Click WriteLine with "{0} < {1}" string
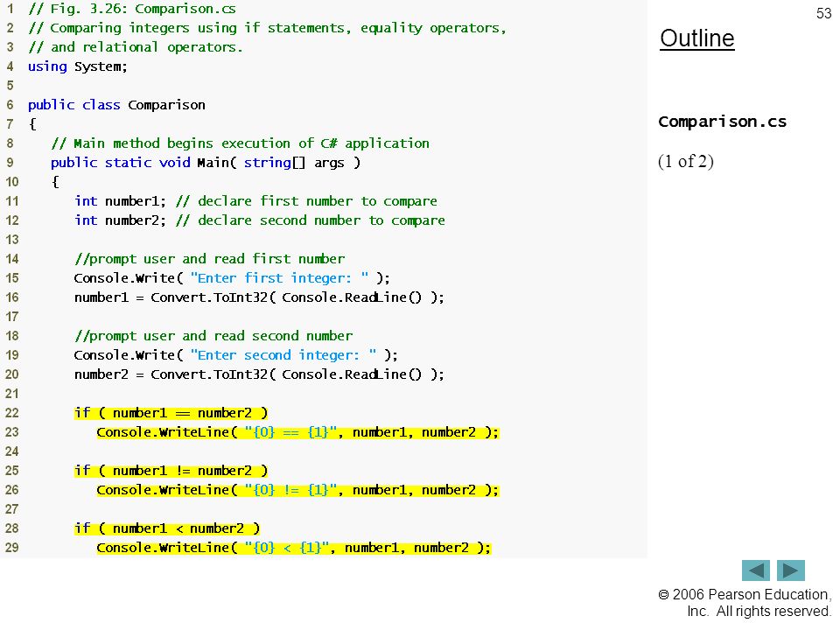The height and width of the screenshot is (630, 840). (294, 548)
